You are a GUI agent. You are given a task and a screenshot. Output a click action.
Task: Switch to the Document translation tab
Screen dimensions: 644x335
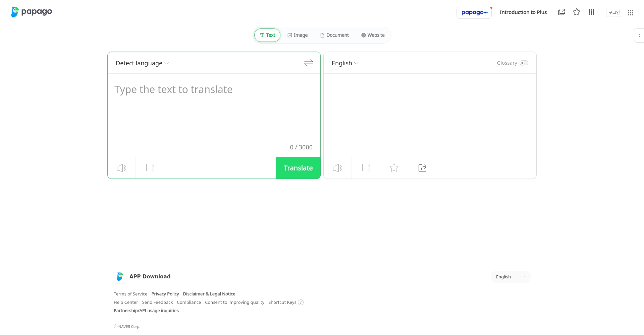tap(334, 35)
